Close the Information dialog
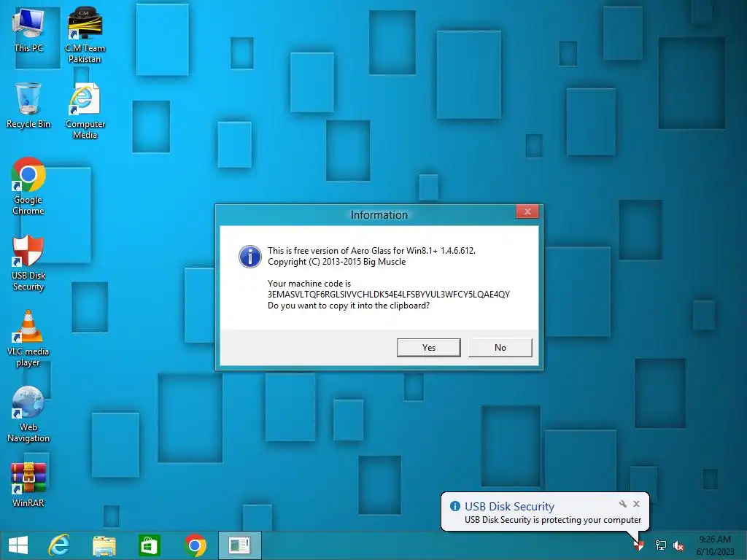This screenshot has height=560, width=747. 527,212
